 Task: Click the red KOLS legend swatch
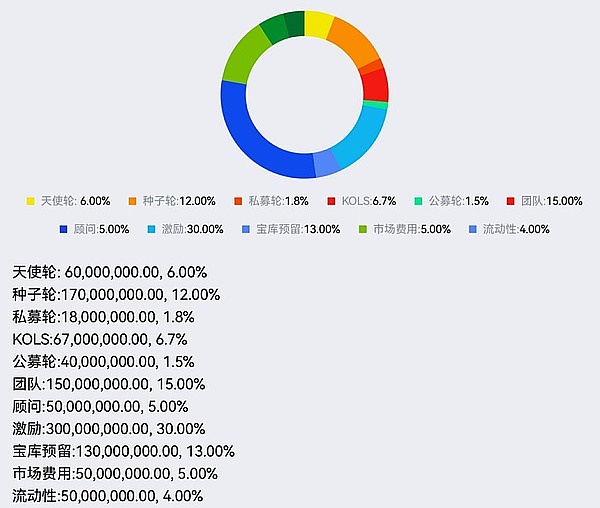[331, 201]
